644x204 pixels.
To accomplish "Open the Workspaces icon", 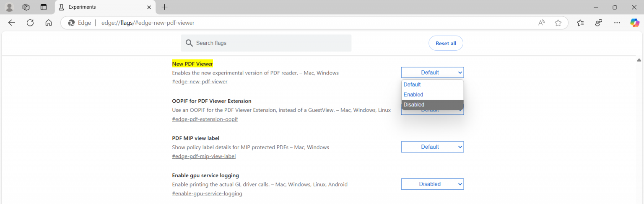I will click(x=26, y=7).
